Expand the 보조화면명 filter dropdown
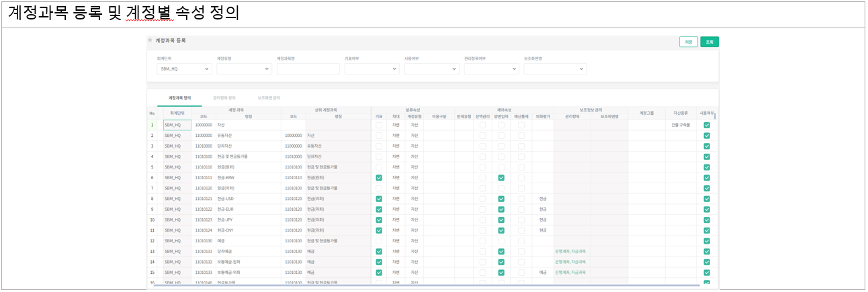868x292 pixels. pyautogui.click(x=555, y=68)
